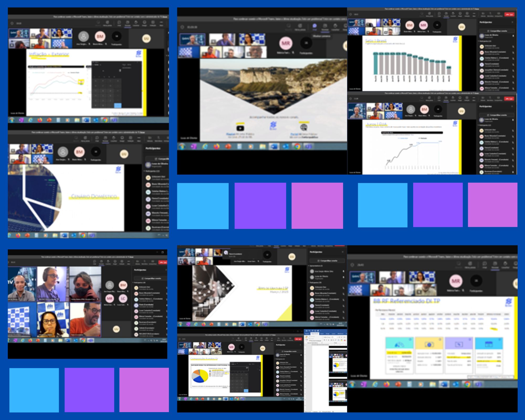Collapse the participants list in the gallery-view meeting
Viewport: 525px width, 420px height.
[133, 282]
